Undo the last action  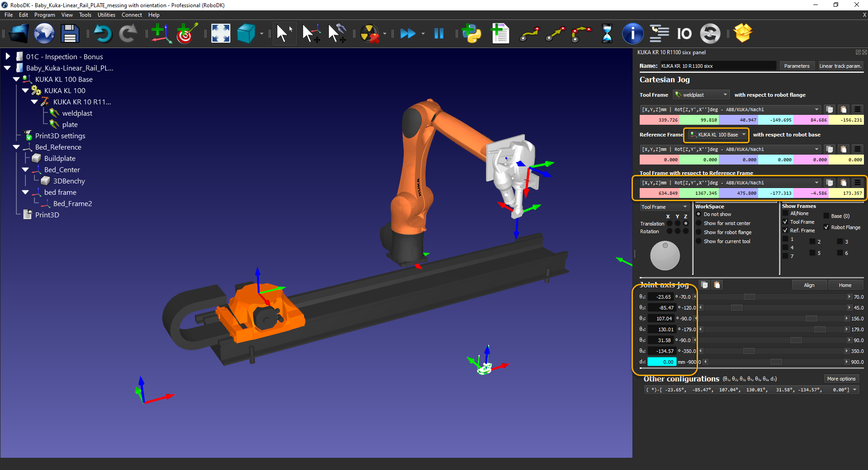(103, 33)
